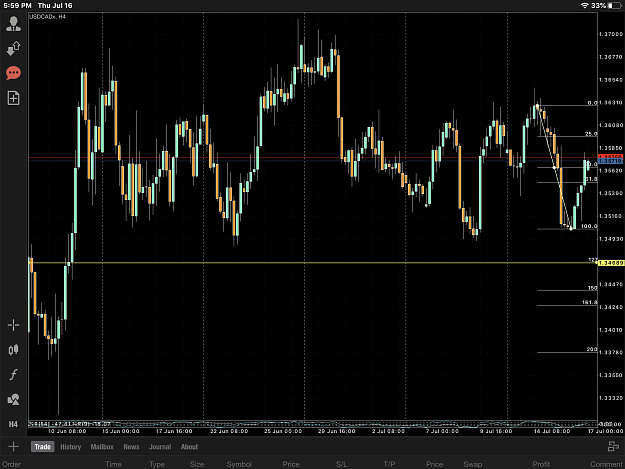Select the yellow horizontal line price tag 1.34689

(x=611, y=263)
